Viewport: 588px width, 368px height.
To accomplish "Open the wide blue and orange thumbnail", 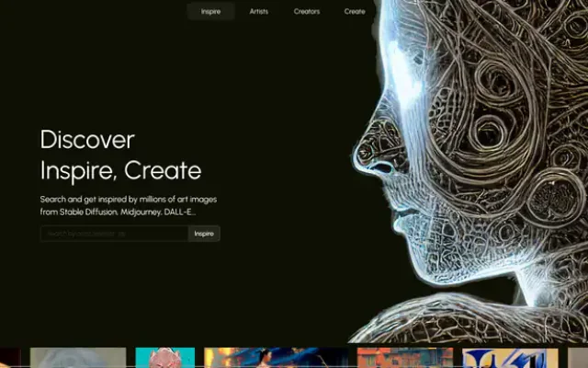I will coord(276,358).
